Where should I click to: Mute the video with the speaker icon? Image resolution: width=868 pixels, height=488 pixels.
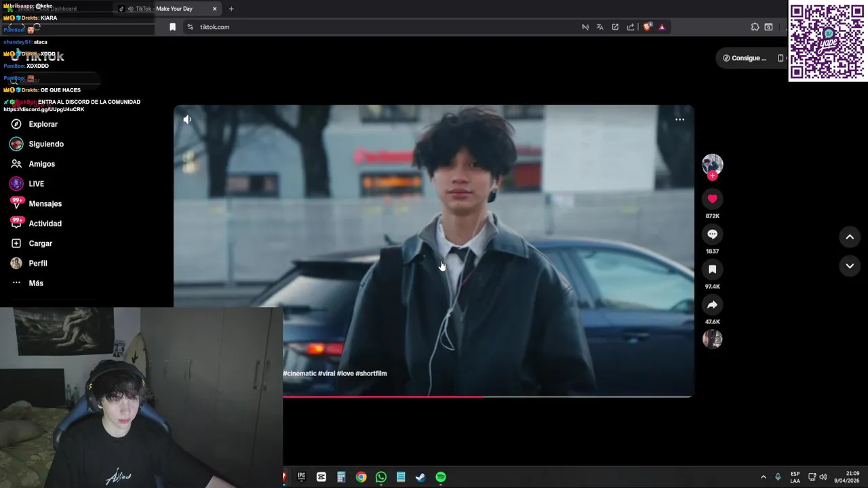pyautogui.click(x=187, y=119)
